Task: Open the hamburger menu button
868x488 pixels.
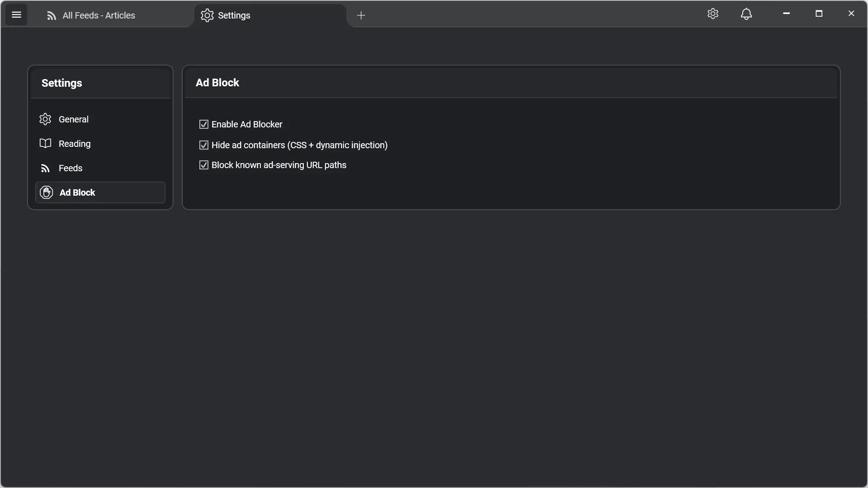Action: (x=16, y=15)
